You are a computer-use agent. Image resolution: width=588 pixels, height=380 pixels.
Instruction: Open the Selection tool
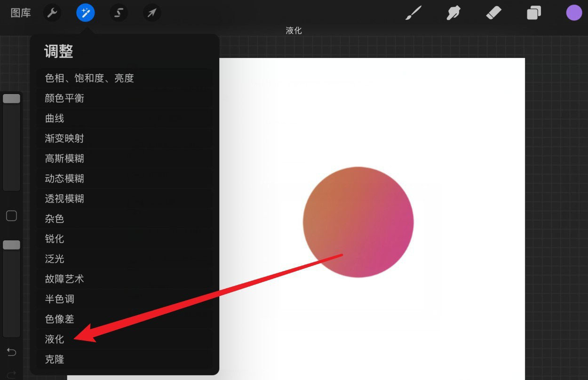pos(118,13)
